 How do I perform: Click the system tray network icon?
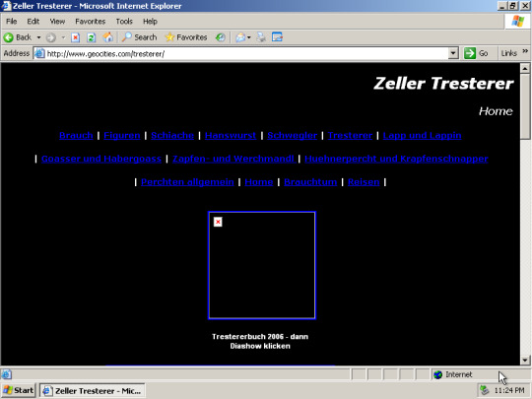485,390
